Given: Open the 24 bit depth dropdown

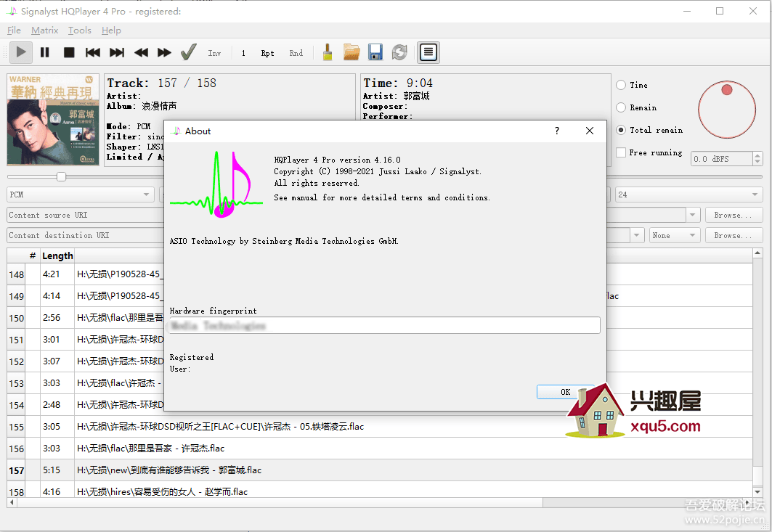Looking at the screenshot, I should (x=689, y=195).
